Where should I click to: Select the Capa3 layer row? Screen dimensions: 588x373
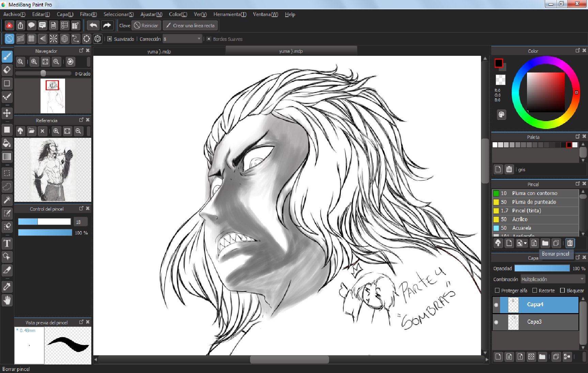(x=536, y=322)
